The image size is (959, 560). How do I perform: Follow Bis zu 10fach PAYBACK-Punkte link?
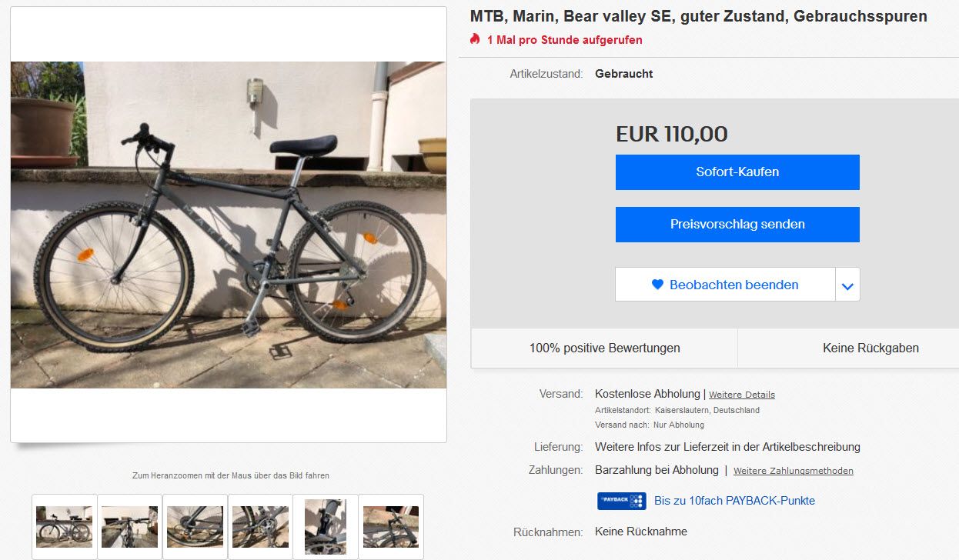(734, 501)
